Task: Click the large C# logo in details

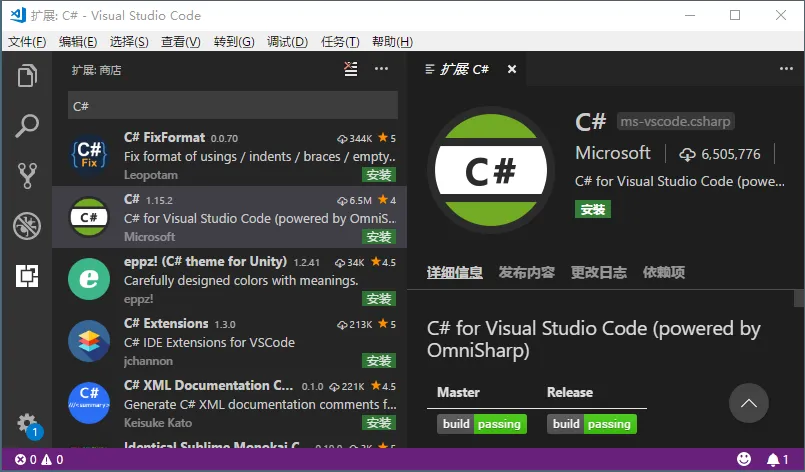Action: 491,170
